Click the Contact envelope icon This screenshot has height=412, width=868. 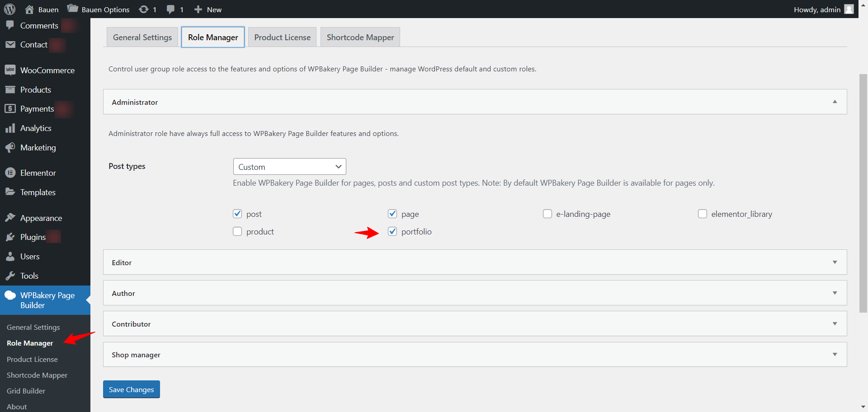pyautogui.click(x=10, y=44)
